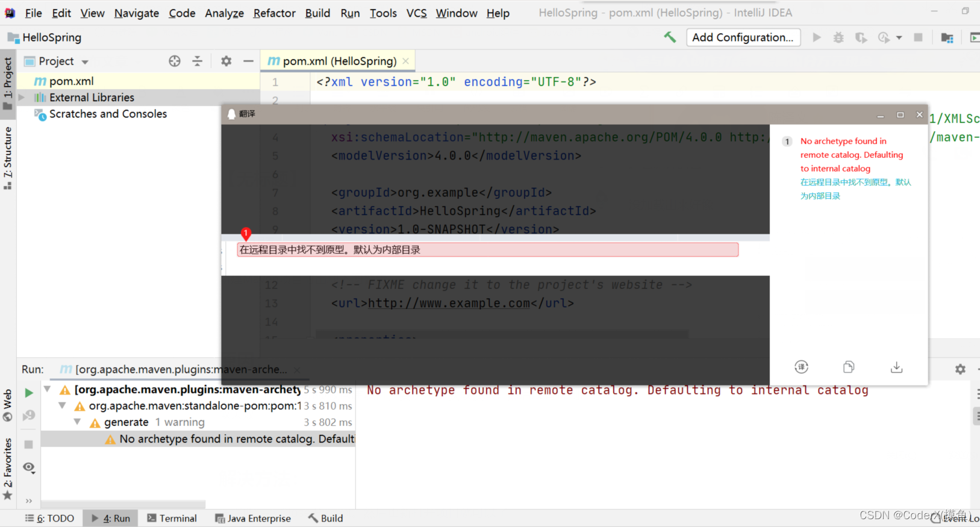The height and width of the screenshot is (527, 980).
Task: Click the download icon in translation popup
Action: click(896, 367)
